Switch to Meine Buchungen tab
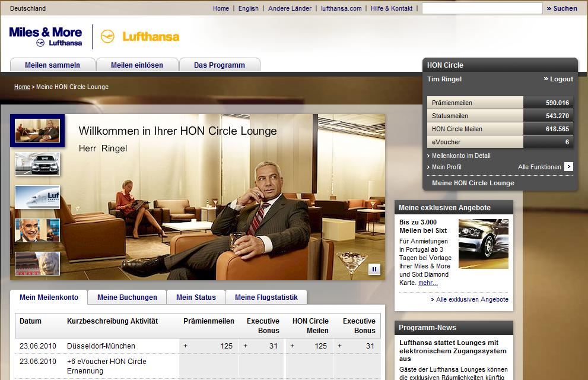Image resolution: width=588 pixels, height=380 pixels. (127, 297)
